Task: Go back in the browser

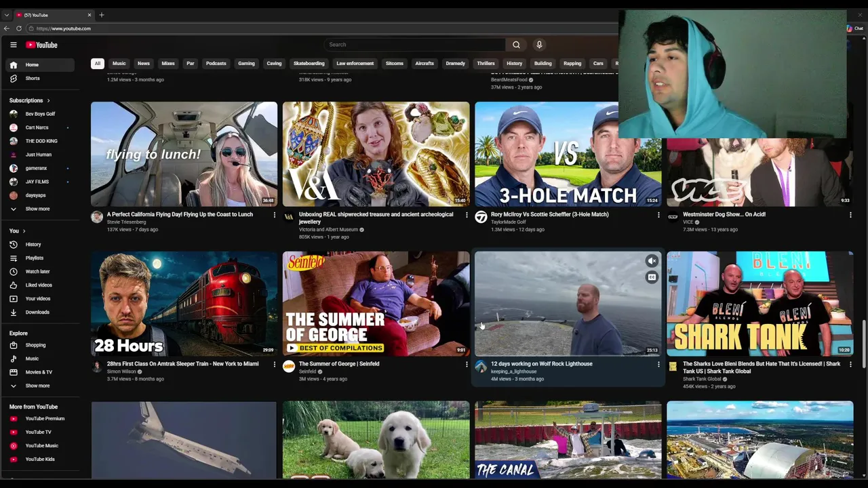Action: tap(7, 28)
